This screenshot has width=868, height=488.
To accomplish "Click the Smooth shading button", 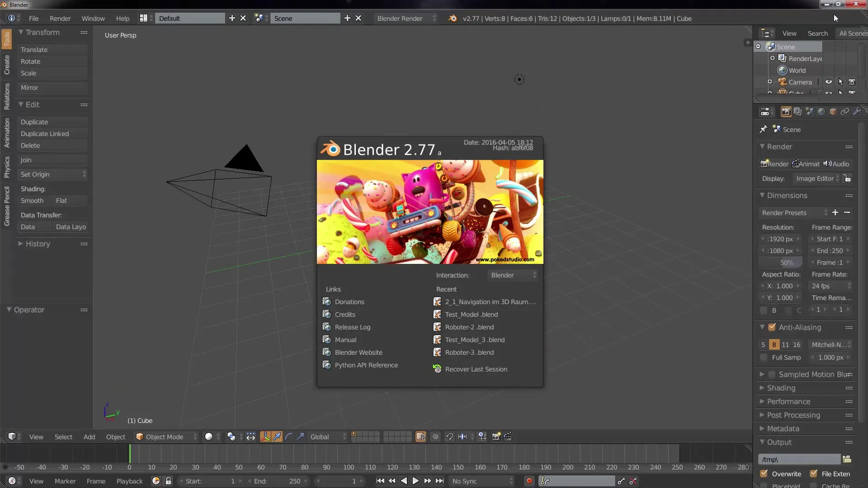I will click(x=34, y=200).
